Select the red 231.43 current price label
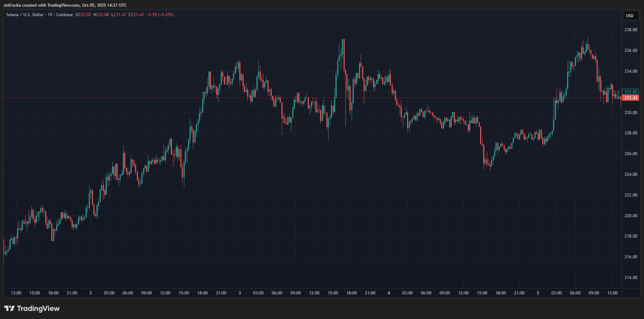The height and width of the screenshot is (319, 644). tap(631, 98)
